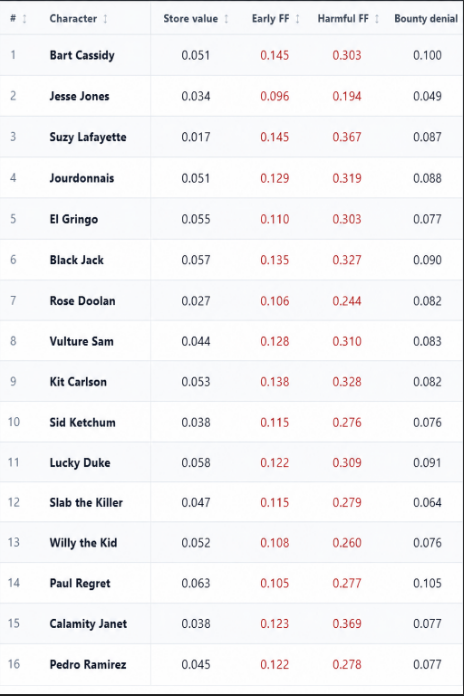This screenshot has width=464, height=696.
Task: Choose Vulture Sam in the character list
Action: (81, 341)
